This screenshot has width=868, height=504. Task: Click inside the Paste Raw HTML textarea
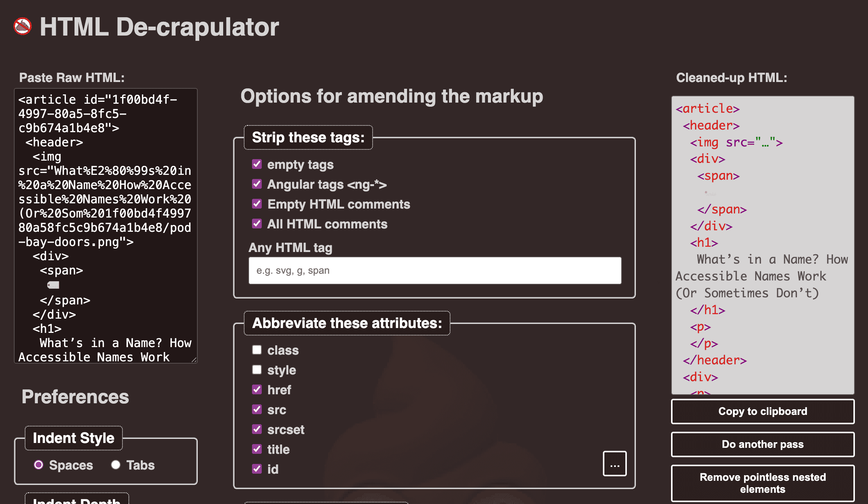point(105,225)
